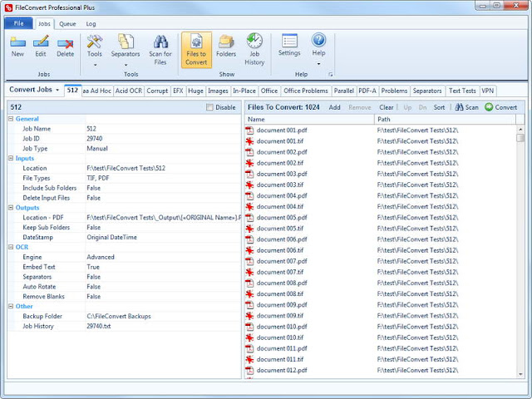This screenshot has height=399, width=532.
Task: Select the PDF-A job tab
Action: point(367,91)
